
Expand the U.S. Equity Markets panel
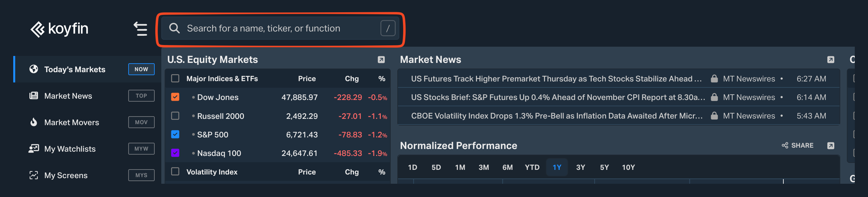tap(381, 60)
